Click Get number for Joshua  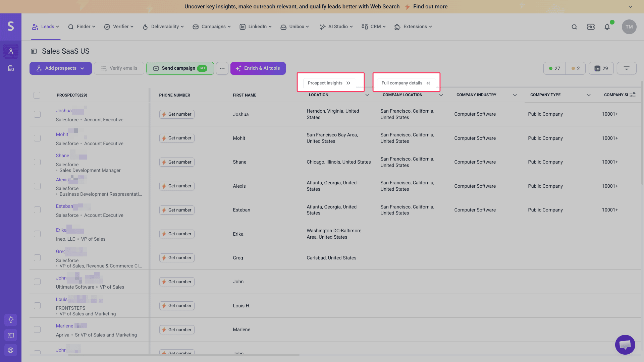pyautogui.click(x=177, y=114)
